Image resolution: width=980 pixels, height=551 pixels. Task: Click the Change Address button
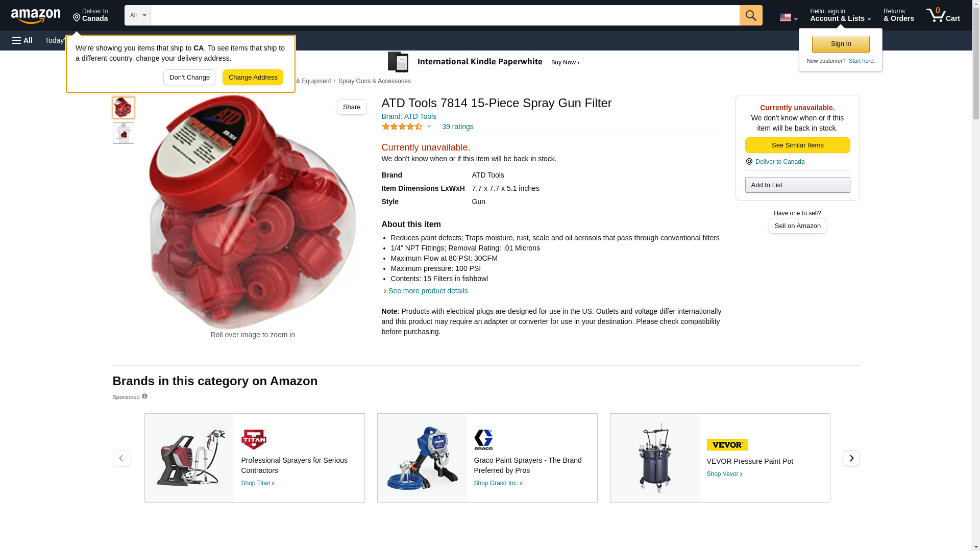(x=253, y=78)
